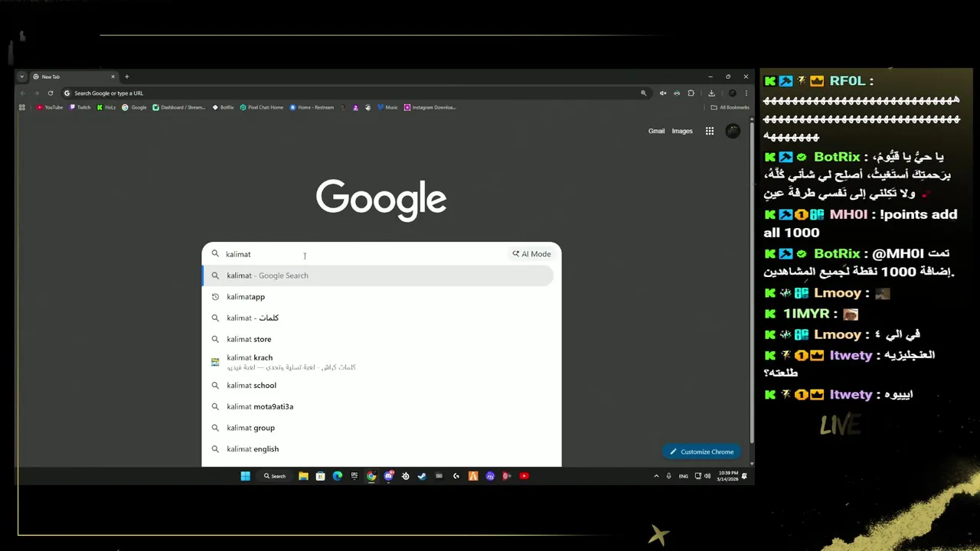Open a new tab with plus button
Image resolution: width=980 pixels, height=551 pixels.
click(x=126, y=77)
